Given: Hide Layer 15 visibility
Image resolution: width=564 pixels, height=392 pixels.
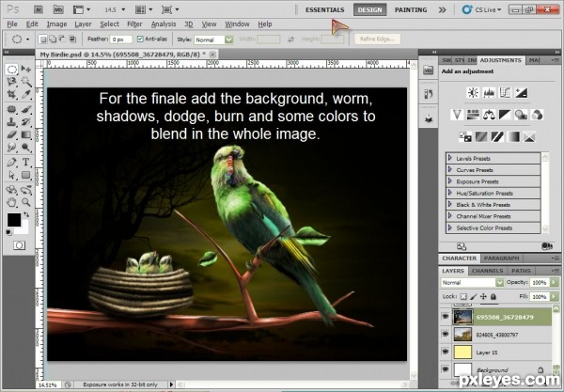Looking at the screenshot, I should tap(446, 352).
